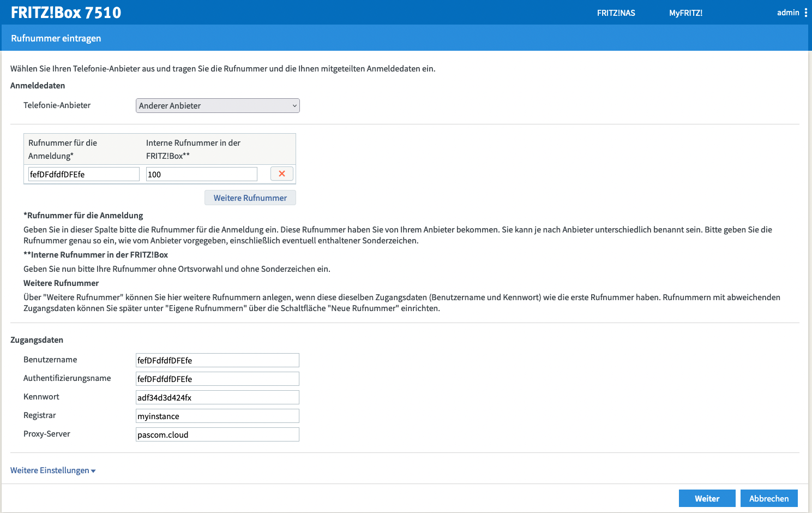Click the bold Weitere Rufnummer help heading
Image resolution: width=812 pixels, height=513 pixels.
[x=61, y=283]
